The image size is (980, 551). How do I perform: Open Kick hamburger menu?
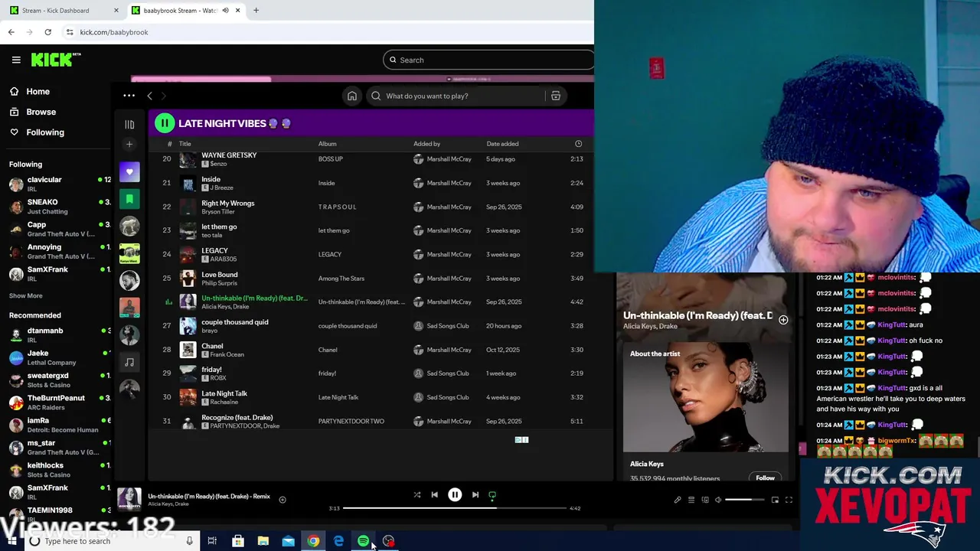[16, 60]
